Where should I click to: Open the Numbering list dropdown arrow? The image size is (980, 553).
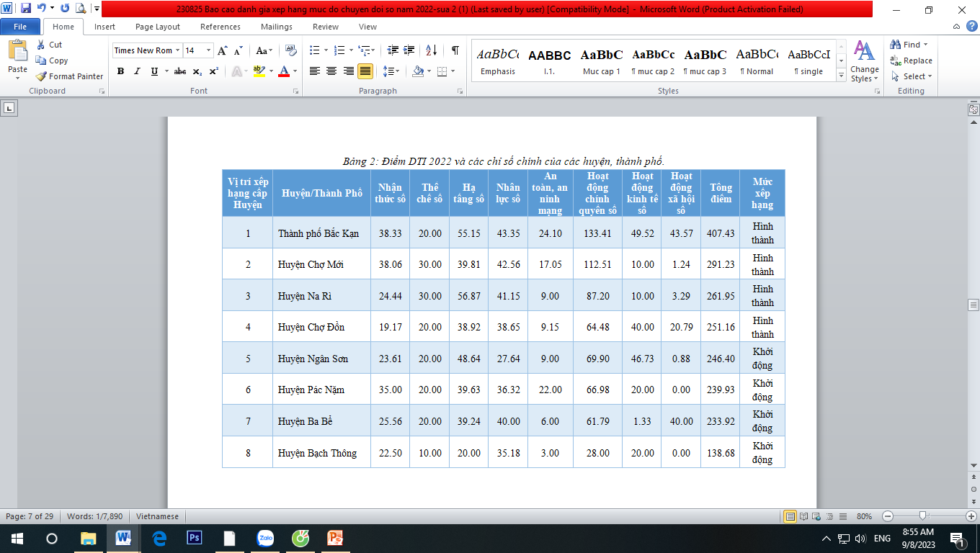349,50
